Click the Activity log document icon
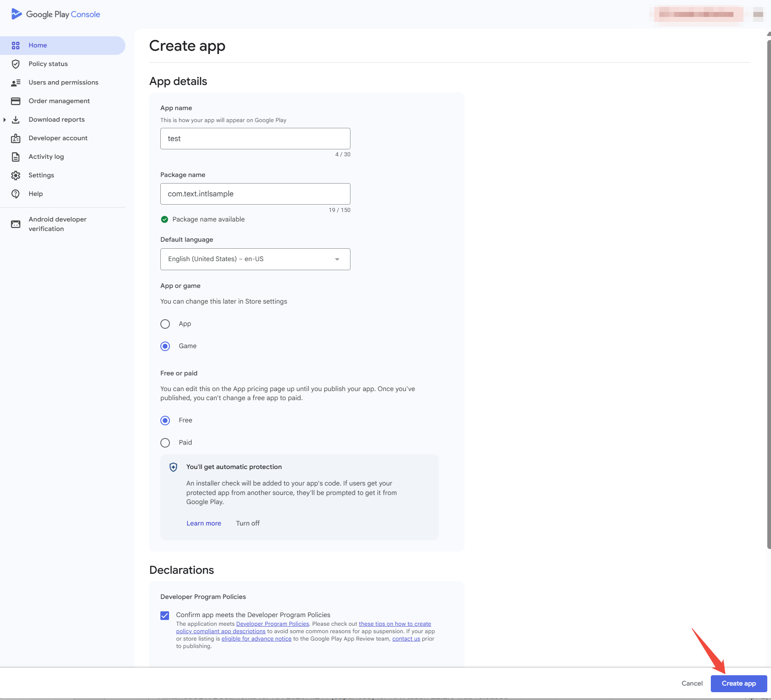The width and height of the screenshot is (771, 700). pyautogui.click(x=16, y=157)
